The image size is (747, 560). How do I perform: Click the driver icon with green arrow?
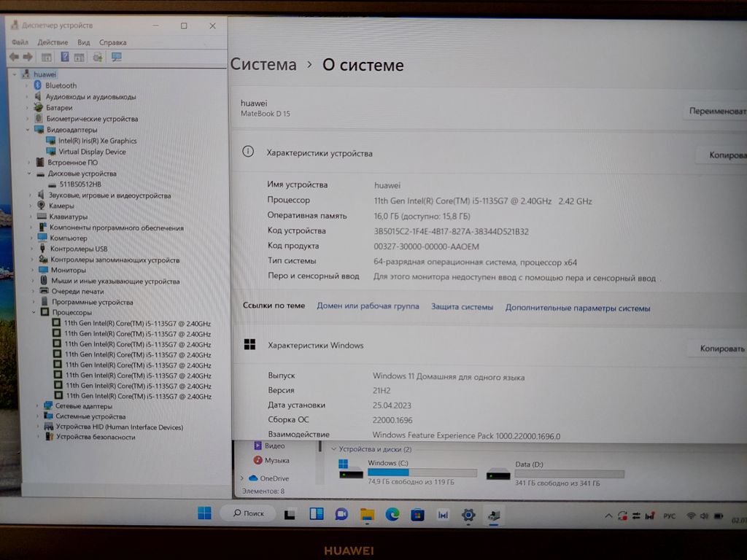pos(98,57)
